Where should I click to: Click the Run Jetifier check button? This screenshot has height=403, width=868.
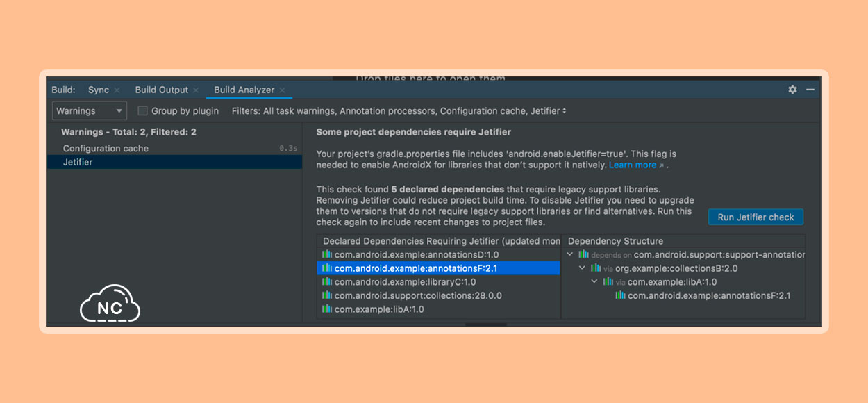(756, 217)
